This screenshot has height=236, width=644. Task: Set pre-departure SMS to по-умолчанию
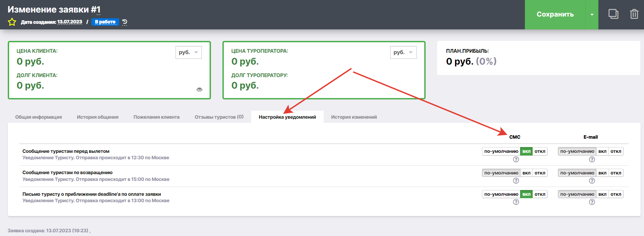501,151
